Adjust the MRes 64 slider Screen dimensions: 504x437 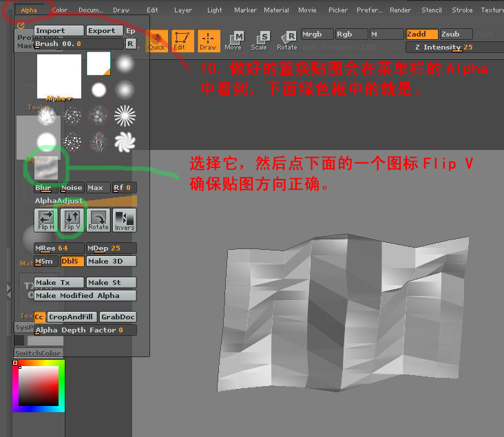tap(59, 248)
